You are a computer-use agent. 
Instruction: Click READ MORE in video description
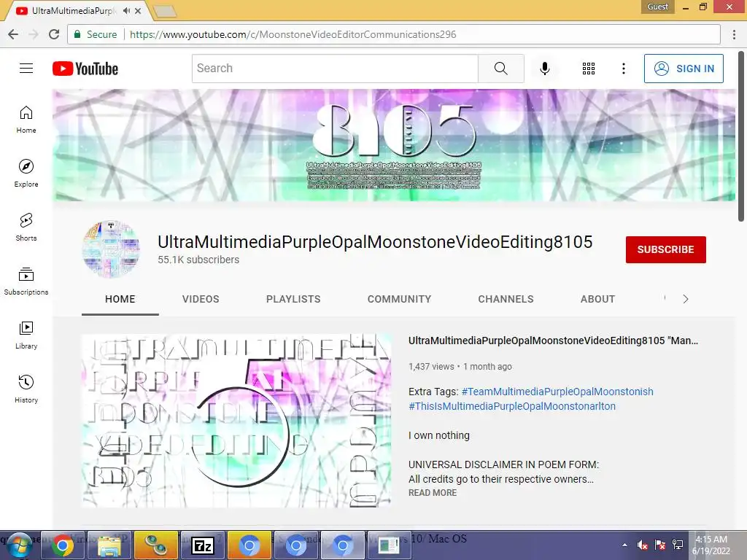(433, 493)
